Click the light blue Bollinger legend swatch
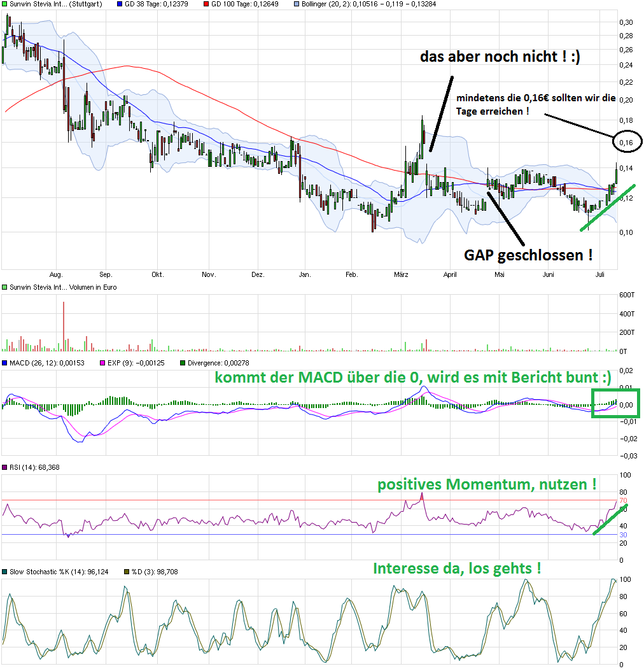 coord(297,4)
